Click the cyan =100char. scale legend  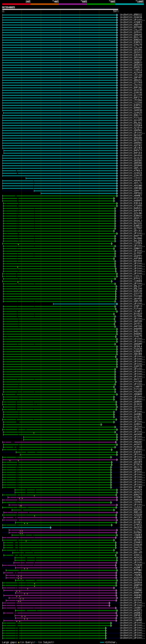109,642
